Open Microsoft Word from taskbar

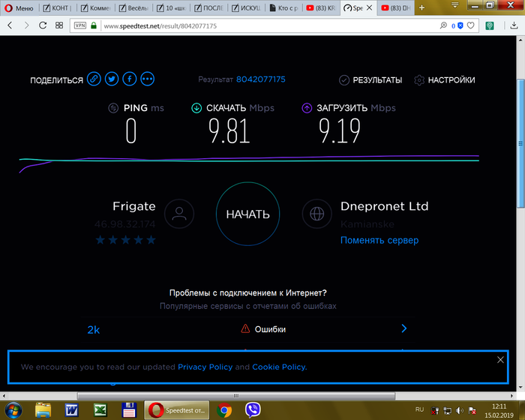71,409
